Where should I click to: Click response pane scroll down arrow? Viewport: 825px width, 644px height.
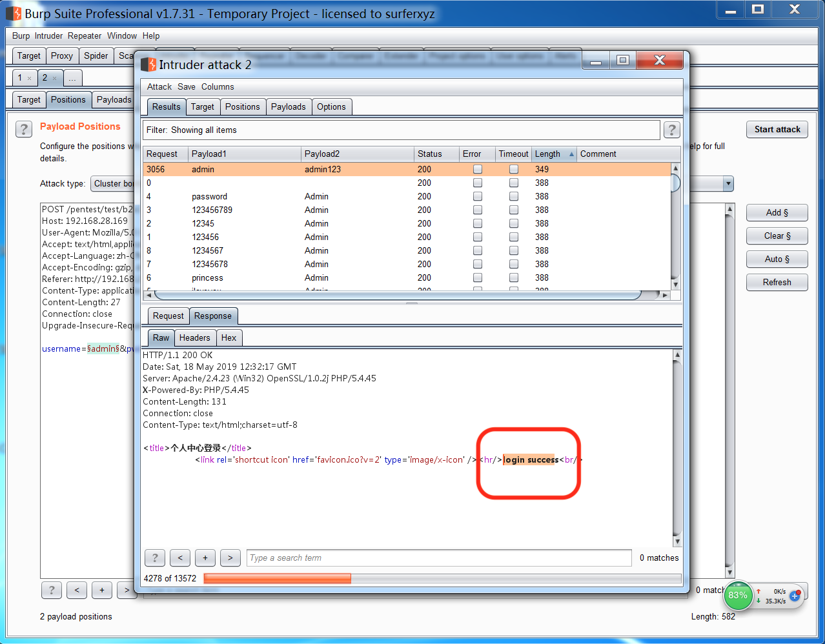click(x=677, y=541)
